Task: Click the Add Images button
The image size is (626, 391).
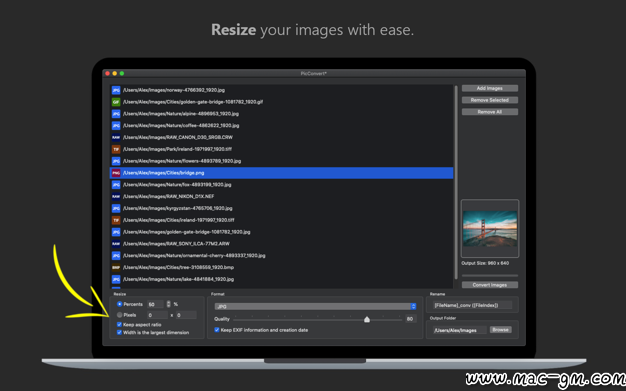Action: (490, 88)
